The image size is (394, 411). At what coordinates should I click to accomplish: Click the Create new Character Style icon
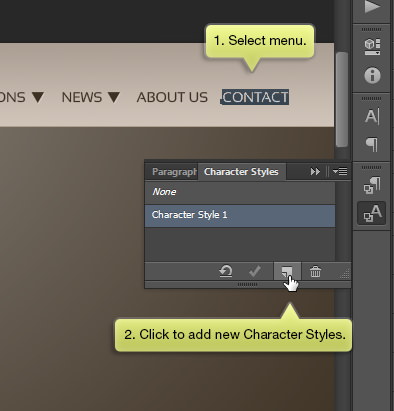coord(287,271)
